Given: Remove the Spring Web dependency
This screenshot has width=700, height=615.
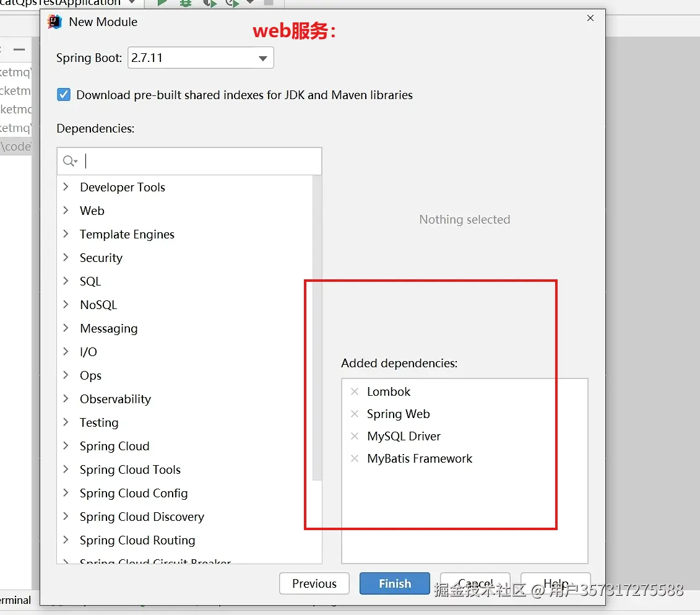Looking at the screenshot, I should [x=355, y=414].
